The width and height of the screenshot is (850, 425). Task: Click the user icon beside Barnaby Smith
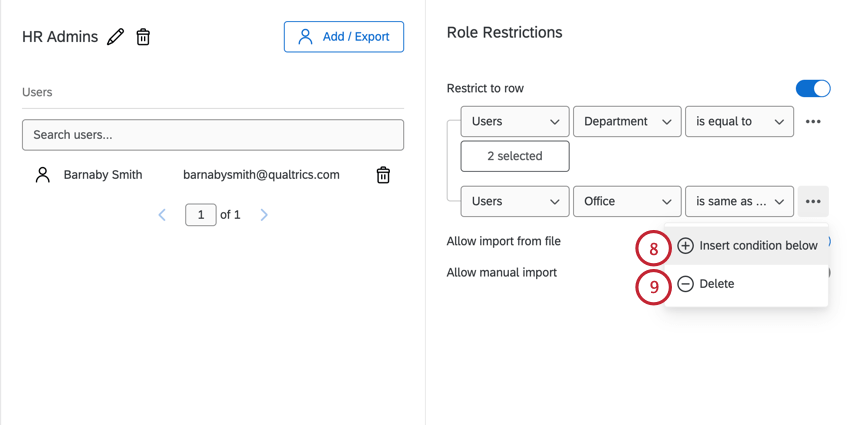(42, 175)
